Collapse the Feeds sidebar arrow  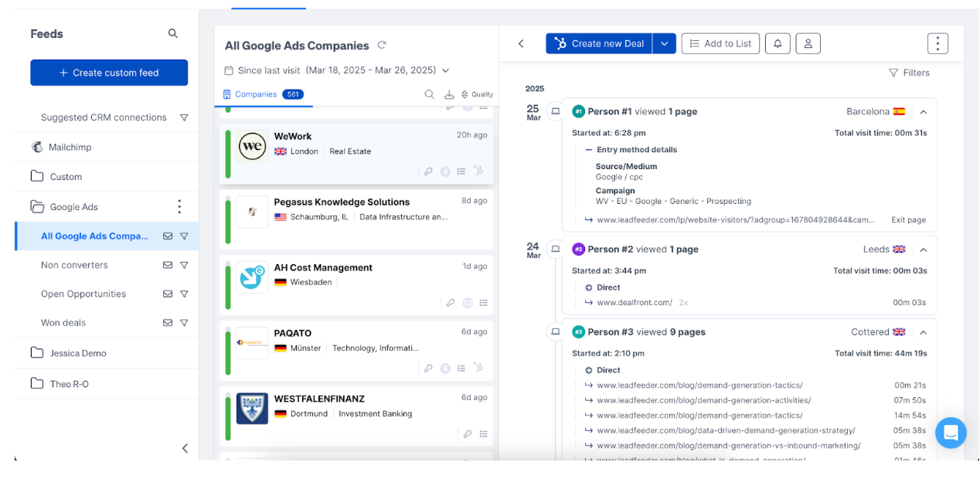(185, 448)
